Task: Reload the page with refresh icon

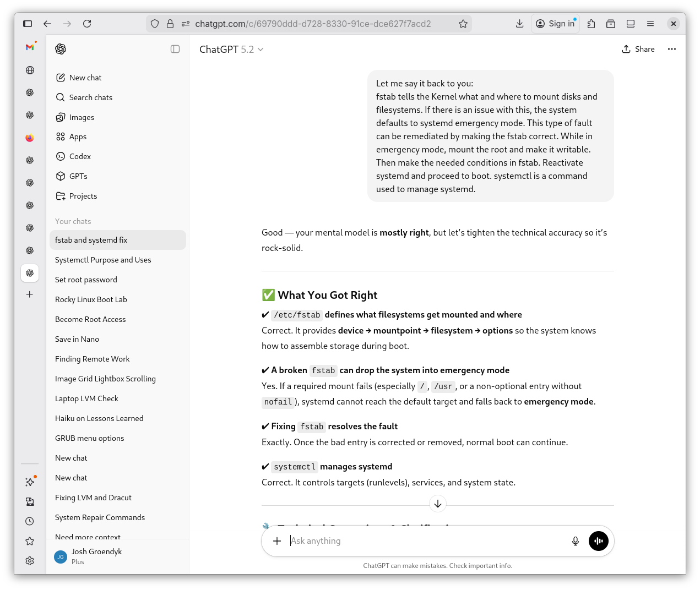Action: 87,24
